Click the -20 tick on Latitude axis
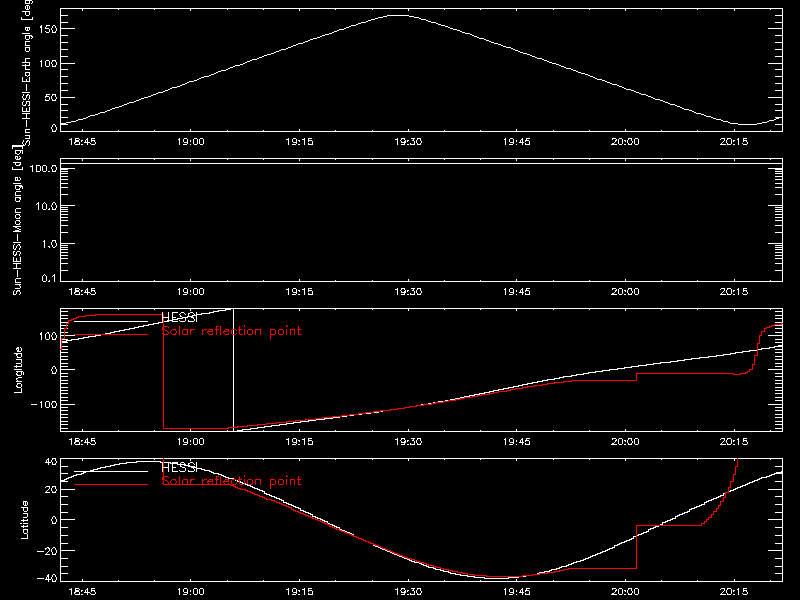The image size is (800, 600). tap(47, 551)
